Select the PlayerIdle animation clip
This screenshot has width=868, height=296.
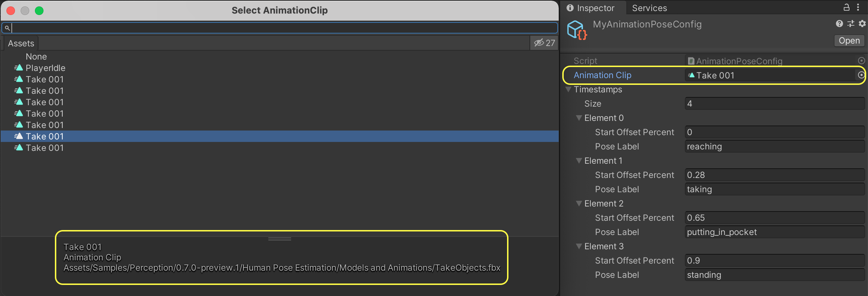[x=45, y=68]
